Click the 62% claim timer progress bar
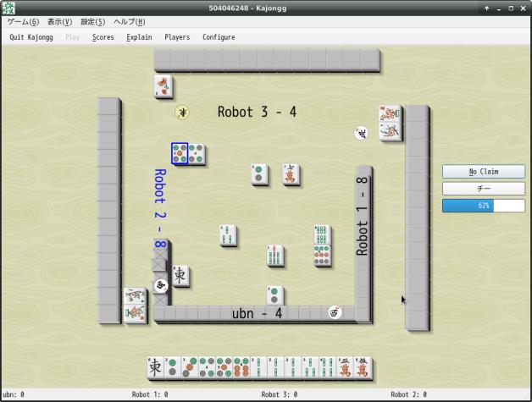 coord(484,206)
